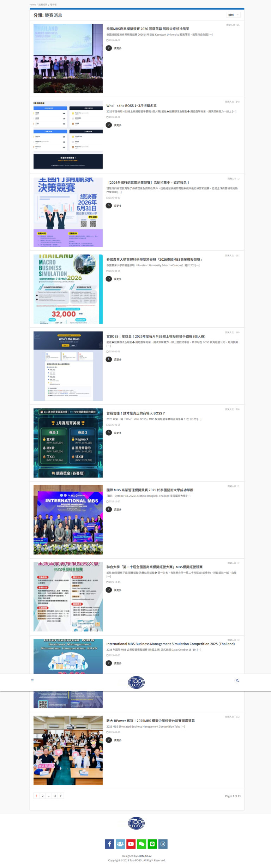
Task: Open 電子報 breadcrumb link
Action: pyautogui.click(x=53, y=5)
